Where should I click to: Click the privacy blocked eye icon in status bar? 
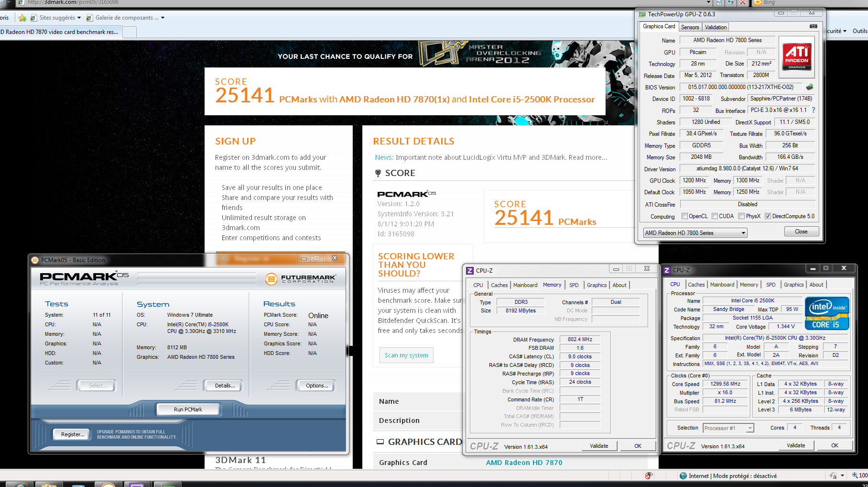(x=649, y=476)
